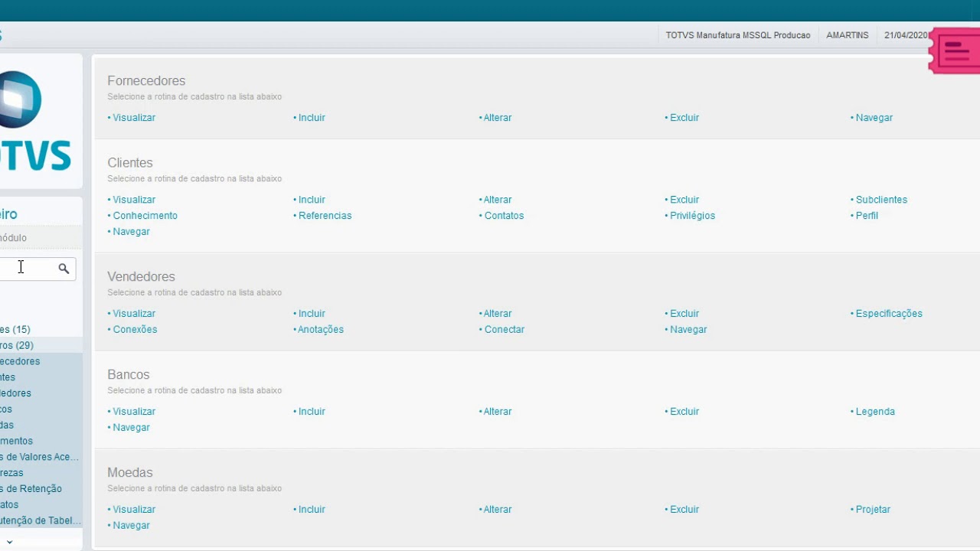Image resolution: width=980 pixels, height=551 pixels.
Task: Open Conhecimento link under Clientes
Action: [145, 216]
